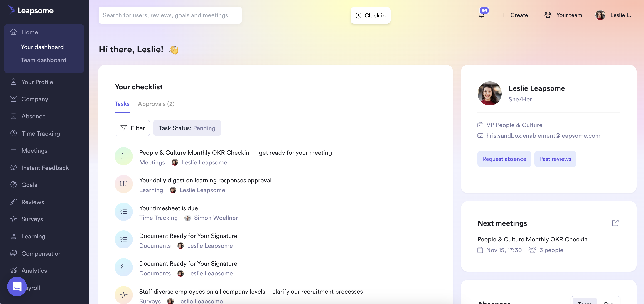Click the Surveys pulse icon in sidebar
Image resolution: width=644 pixels, height=304 pixels.
(13, 219)
